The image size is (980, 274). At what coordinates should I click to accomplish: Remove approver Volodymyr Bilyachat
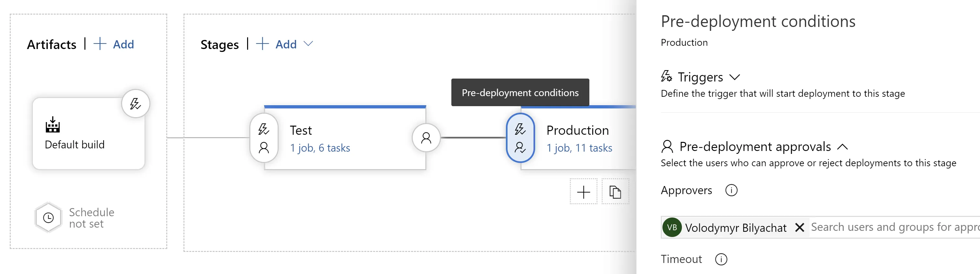[x=800, y=228]
